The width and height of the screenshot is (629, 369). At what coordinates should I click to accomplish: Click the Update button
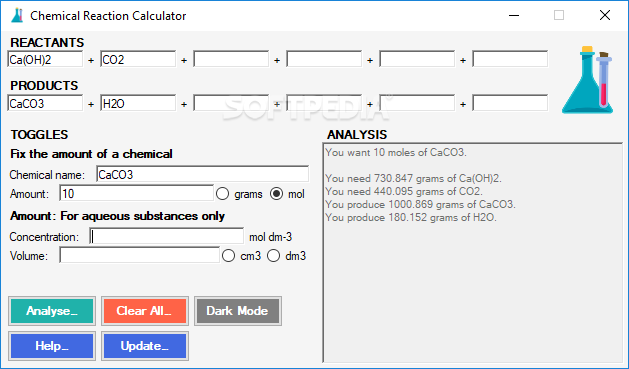pos(145,346)
